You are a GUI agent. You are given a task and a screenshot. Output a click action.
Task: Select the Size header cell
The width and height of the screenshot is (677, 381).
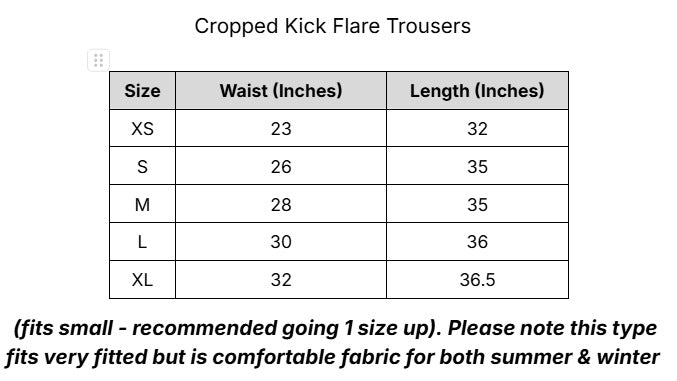(142, 90)
